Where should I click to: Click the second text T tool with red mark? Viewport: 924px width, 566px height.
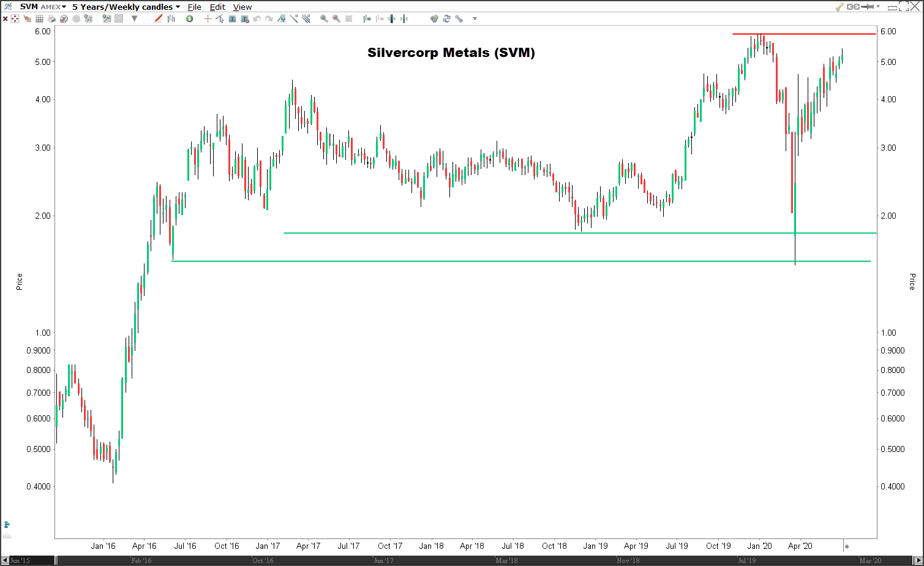245,19
